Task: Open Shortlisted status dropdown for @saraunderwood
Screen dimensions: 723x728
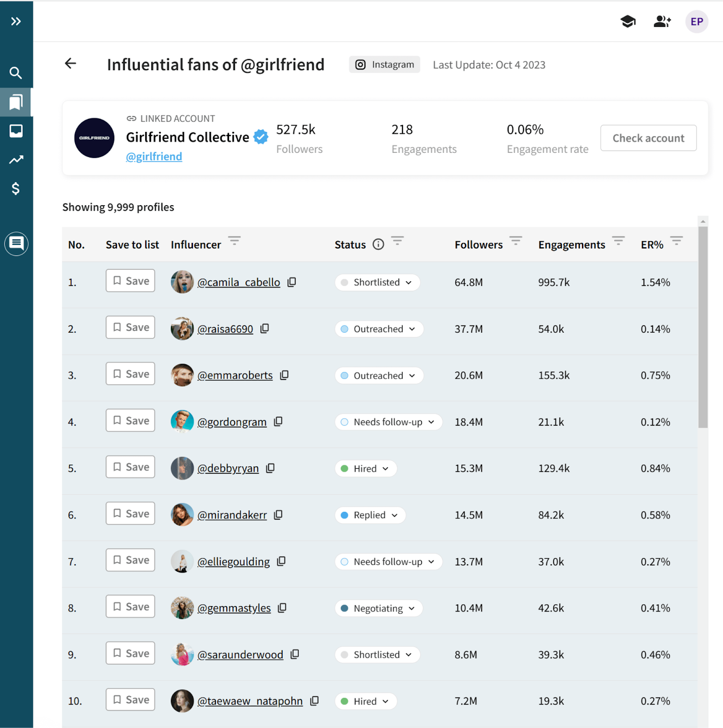Action: [x=377, y=655]
